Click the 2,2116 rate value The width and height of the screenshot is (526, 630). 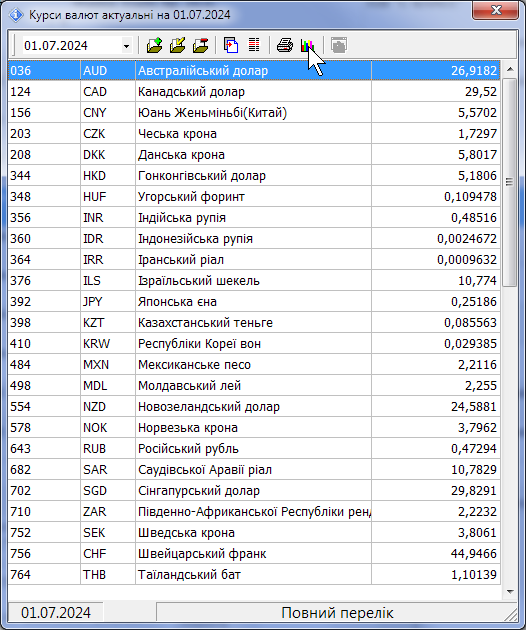click(477, 364)
